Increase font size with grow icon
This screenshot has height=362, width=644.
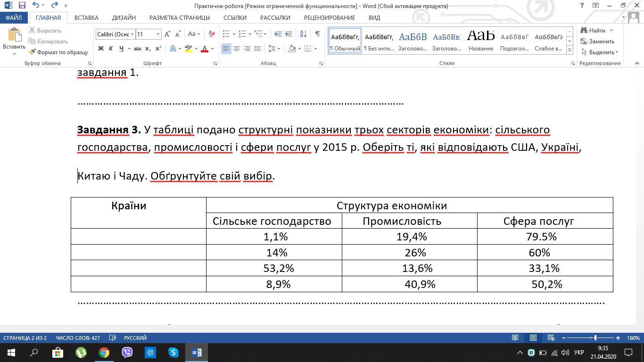click(x=167, y=34)
